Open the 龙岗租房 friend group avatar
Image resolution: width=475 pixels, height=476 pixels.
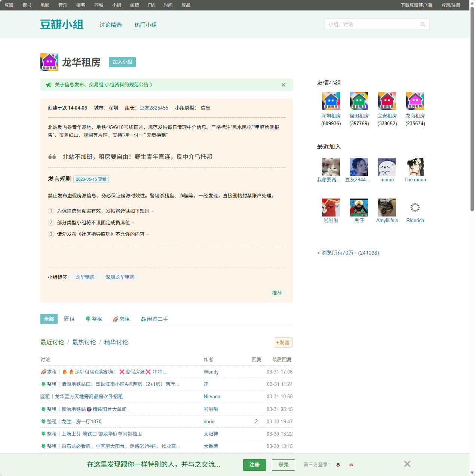pos(415,101)
